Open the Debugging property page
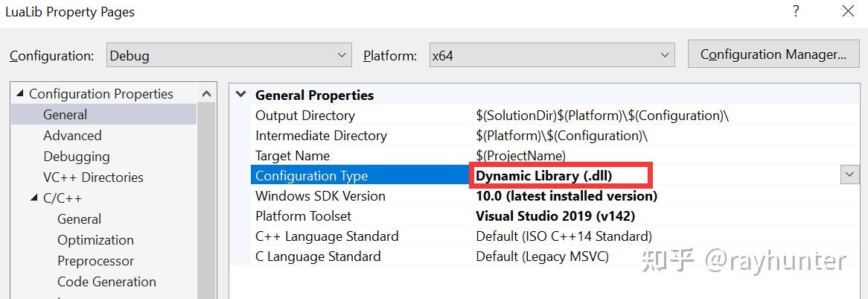Screen dimensions: 868x299 (x=76, y=157)
